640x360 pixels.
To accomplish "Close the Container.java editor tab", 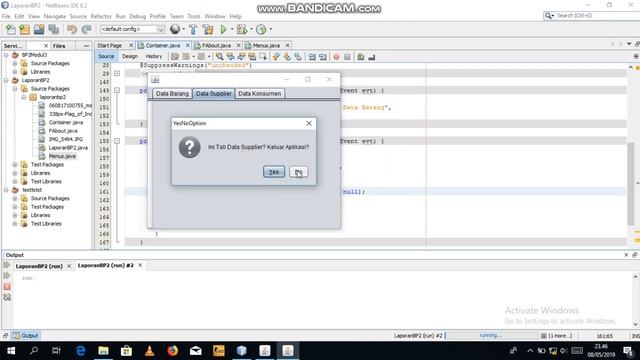I will (188, 45).
